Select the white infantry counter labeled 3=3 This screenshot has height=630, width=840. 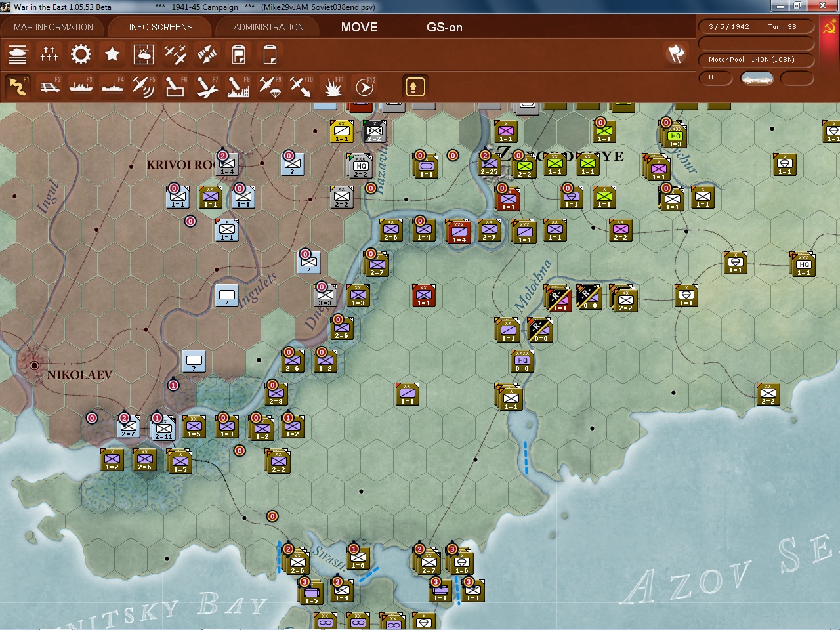tap(325, 295)
